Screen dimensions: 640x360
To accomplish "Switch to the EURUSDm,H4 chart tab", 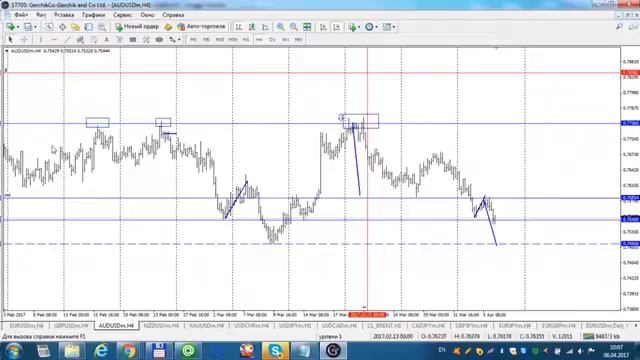I will click(x=26, y=326).
